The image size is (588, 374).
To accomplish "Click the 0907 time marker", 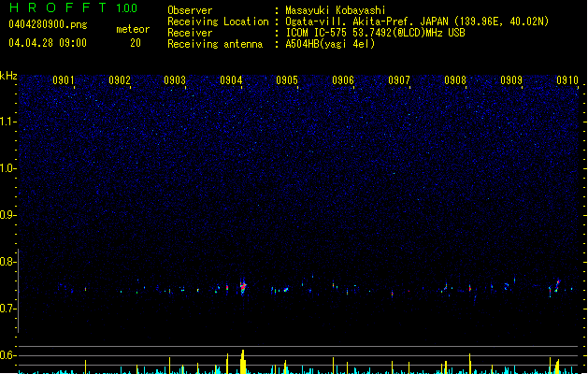I will pos(399,80).
